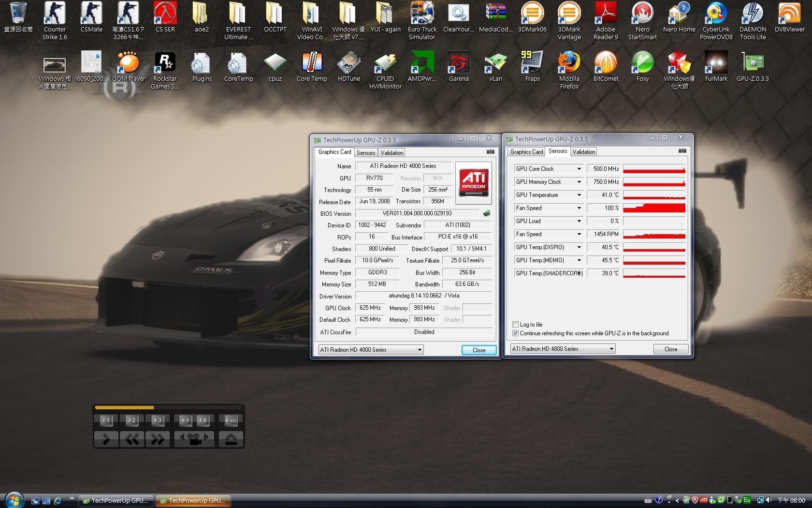The height and width of the screenshot is (508, 812).
Task: Open EVEREST Ultimate folder icon
Action: pyautogui.click(x=238, y=21)
